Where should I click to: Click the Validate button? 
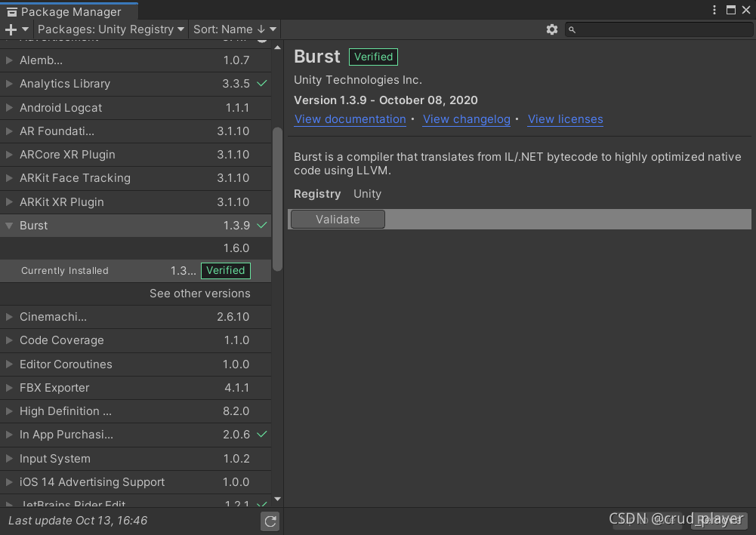click(x=338, y=219)
